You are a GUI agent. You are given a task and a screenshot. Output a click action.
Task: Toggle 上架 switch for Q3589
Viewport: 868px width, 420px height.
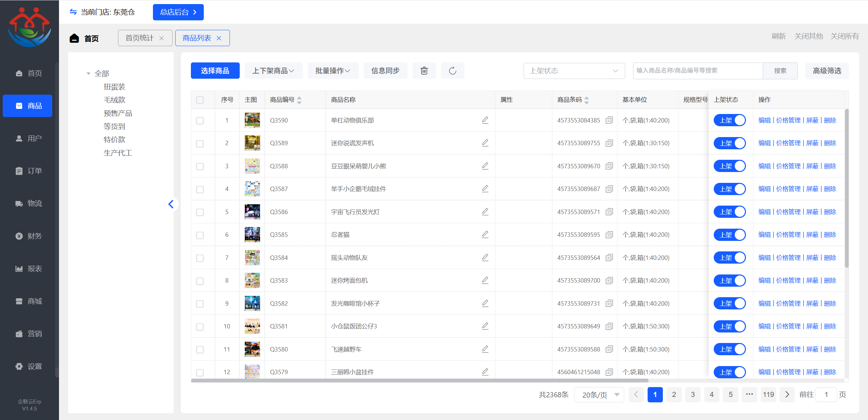(x=729, y=143)
